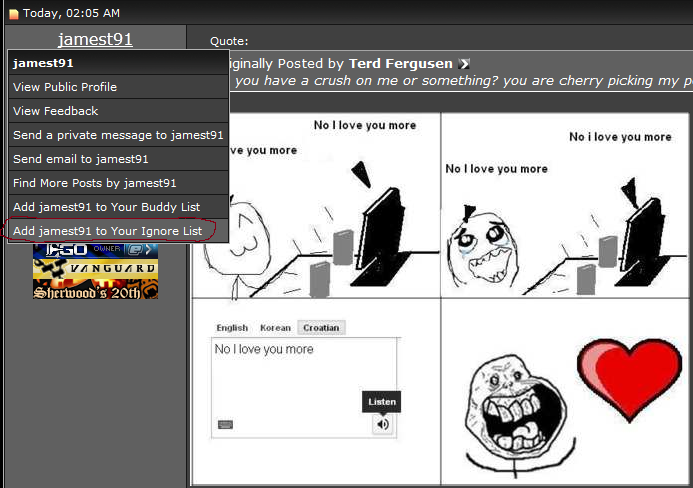Find More Posts by jamest91
This screenshot has height=488, width=693.
[118, 183]
